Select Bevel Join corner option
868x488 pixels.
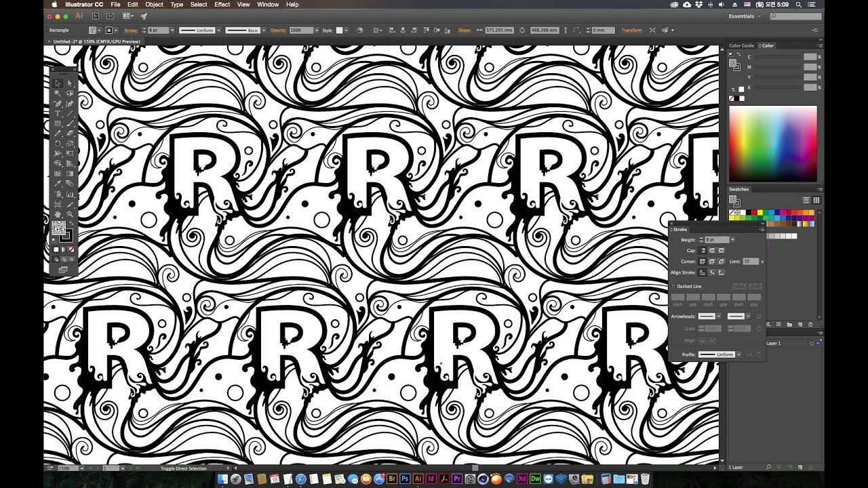(x=721, y=261)
